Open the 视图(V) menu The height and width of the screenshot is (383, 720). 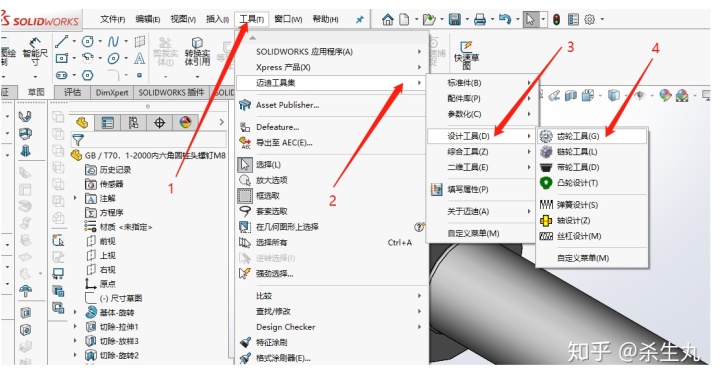pos(183,19)
